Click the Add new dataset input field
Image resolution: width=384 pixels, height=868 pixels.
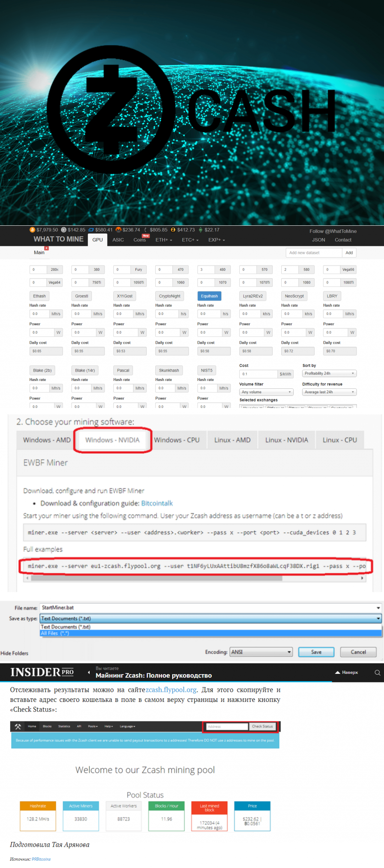[x=314, y=253]
